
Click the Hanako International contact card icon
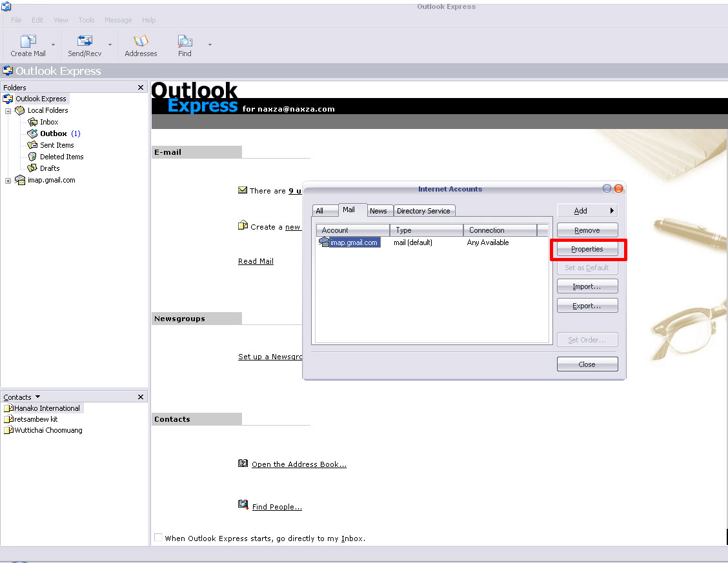click(8, 408)
